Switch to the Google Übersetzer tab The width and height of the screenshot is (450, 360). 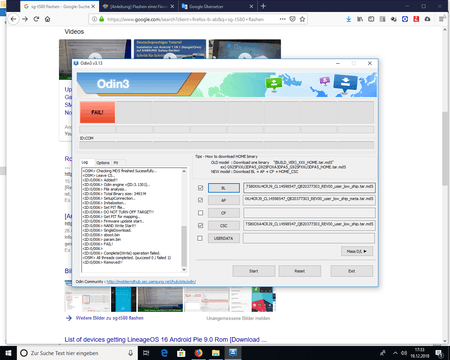[x=217, y=6]
